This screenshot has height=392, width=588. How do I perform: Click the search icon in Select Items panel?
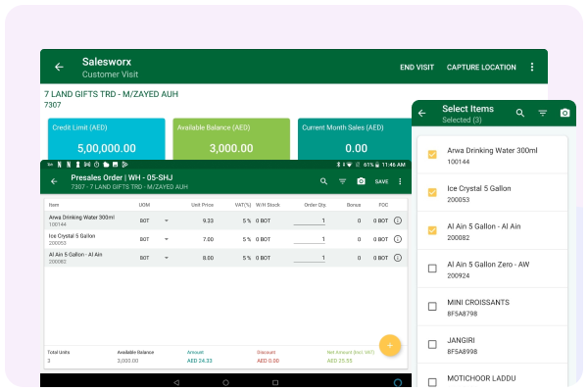click(x=520, y=114)
